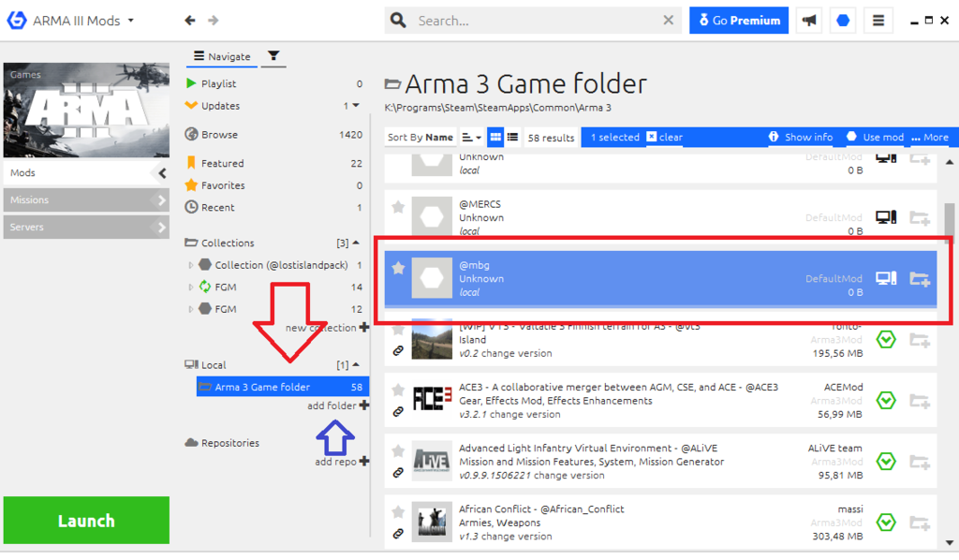
Task: Open the Servers side tab
Action: (86, 227)
